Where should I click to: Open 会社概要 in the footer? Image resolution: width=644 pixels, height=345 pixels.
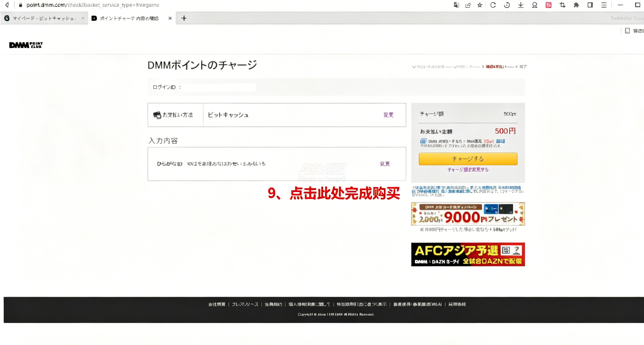point(217,304)
